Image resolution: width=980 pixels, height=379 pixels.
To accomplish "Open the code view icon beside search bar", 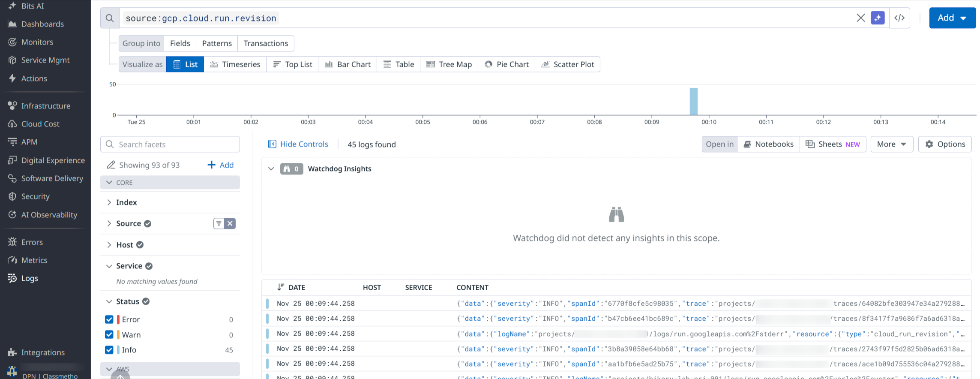I will coord(899,18).
